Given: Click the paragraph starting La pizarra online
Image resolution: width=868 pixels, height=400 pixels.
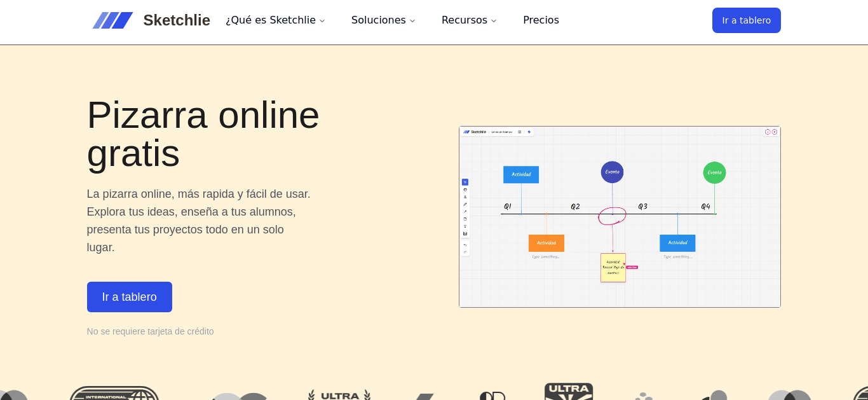Looking at the screenshot, I should click(x=199, y=221).
